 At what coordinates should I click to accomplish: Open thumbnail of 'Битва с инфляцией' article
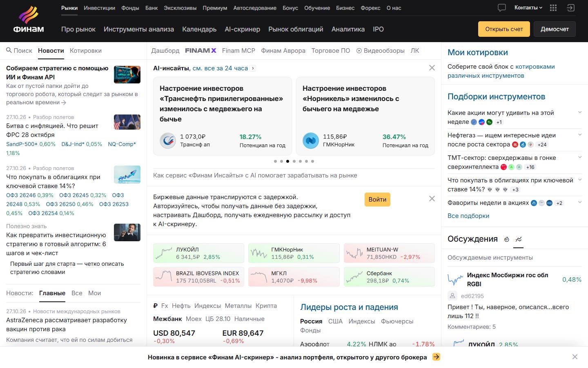[x=127, y=123]
